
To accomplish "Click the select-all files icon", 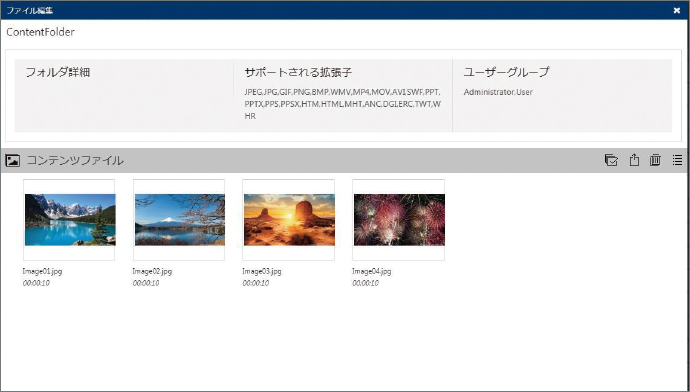I will tap(611, 160).
